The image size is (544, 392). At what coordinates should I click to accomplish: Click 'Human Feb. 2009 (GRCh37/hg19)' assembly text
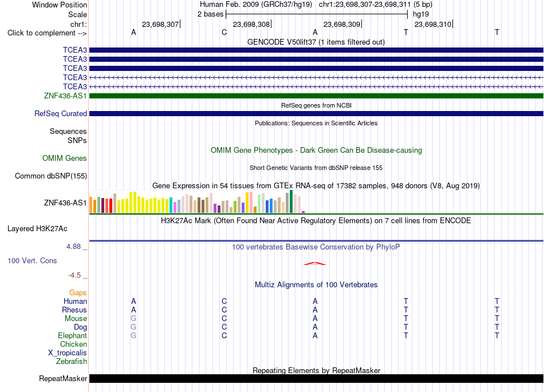point(256,5)
